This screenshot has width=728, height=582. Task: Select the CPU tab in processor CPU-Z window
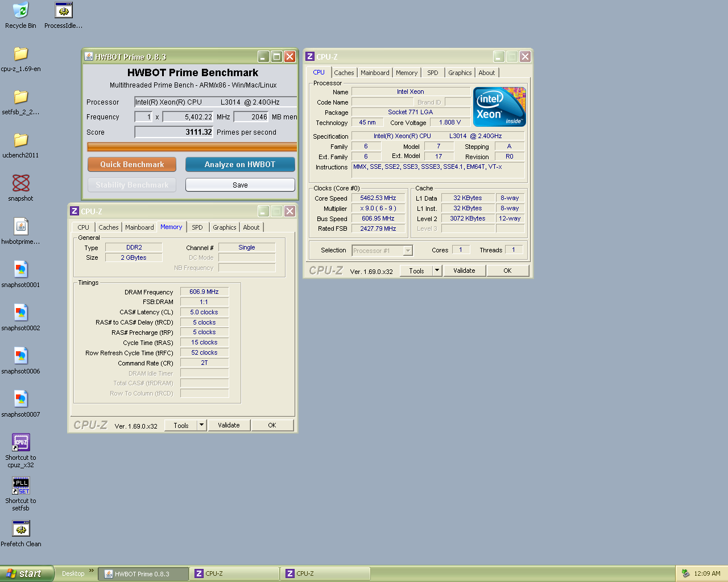318,72
